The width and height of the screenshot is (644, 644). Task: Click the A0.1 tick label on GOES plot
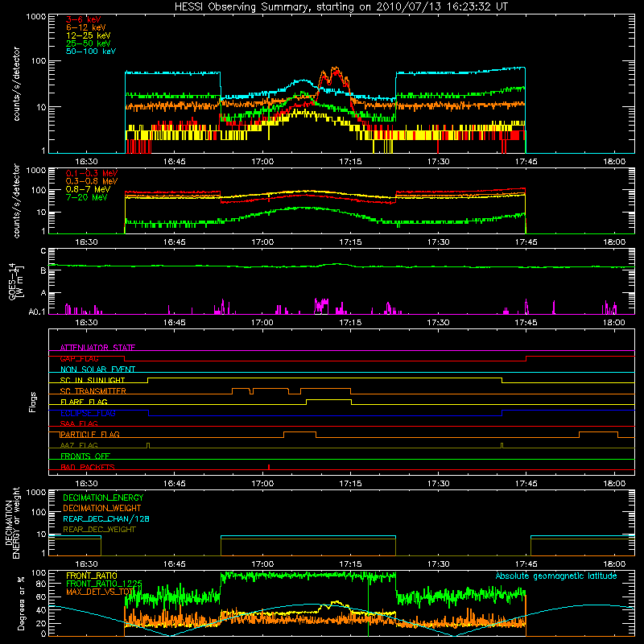[36, 312]
